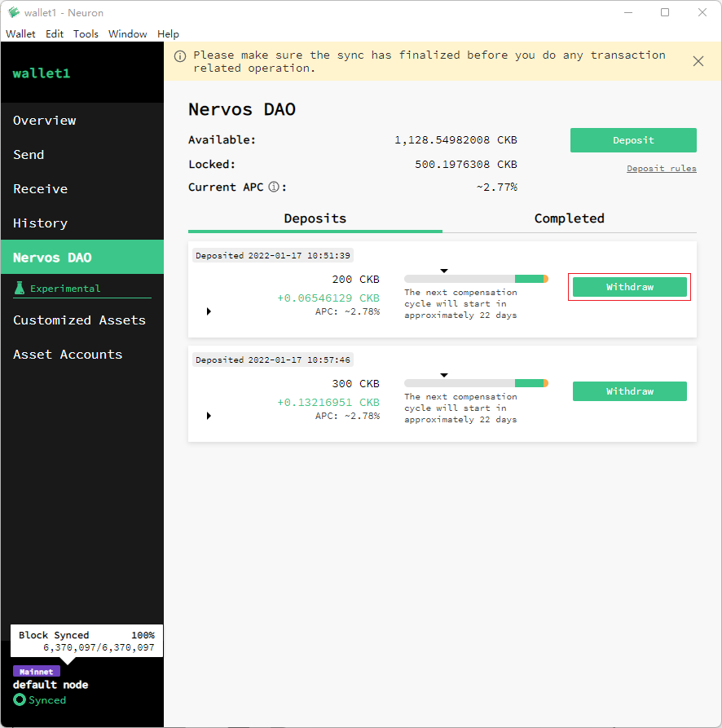Select the Deposits tab
722x728 pixels.
coord(315,218)
